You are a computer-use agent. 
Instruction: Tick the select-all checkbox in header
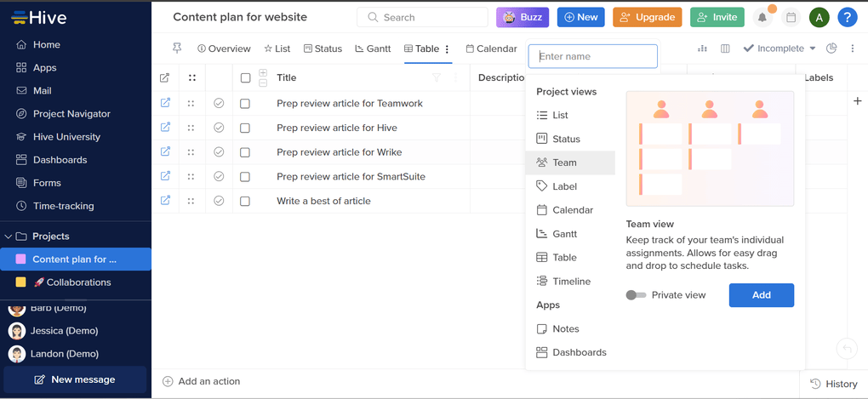coord(245,77)
